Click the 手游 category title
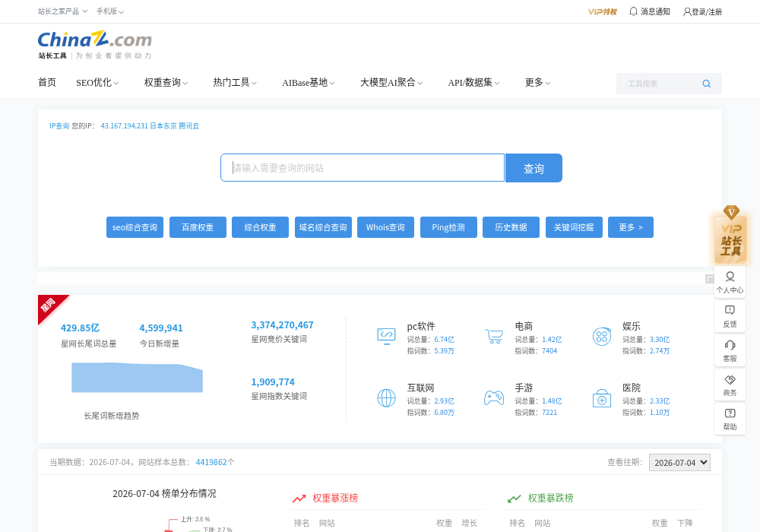This screenshot has width=760, height=532. pos(524,388)
